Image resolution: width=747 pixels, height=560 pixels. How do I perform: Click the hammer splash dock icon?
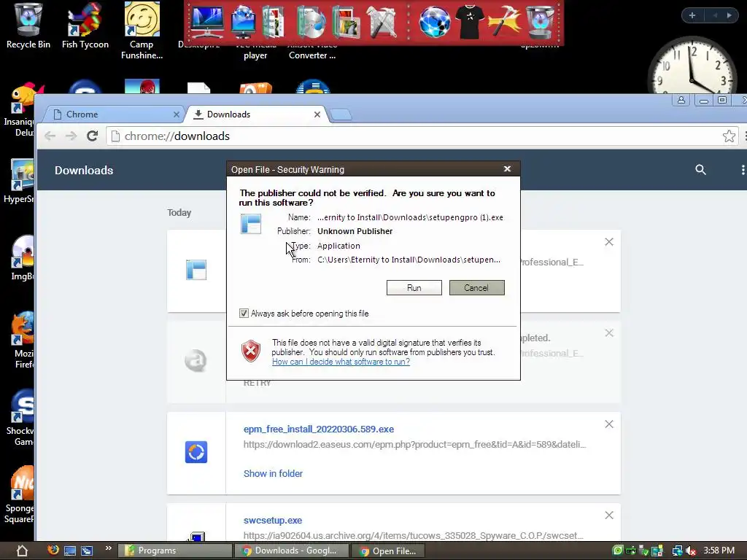pos(505,22)
